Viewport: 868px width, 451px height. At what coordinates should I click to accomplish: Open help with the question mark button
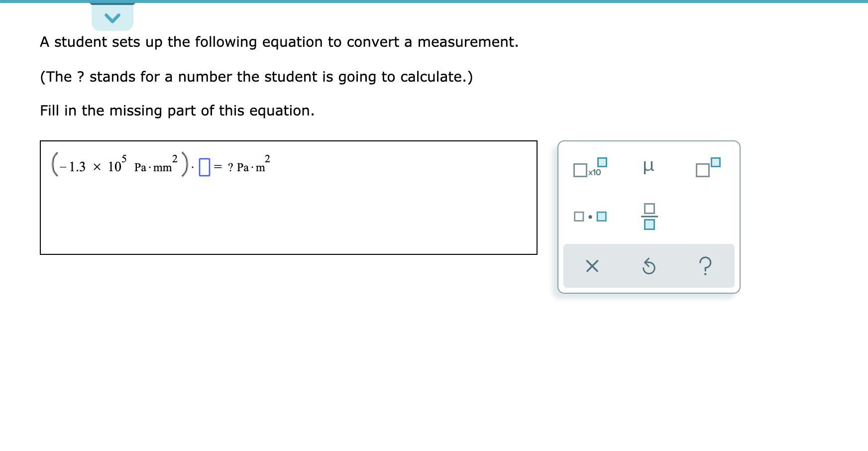pyautogui.click(x=705, y=266)
